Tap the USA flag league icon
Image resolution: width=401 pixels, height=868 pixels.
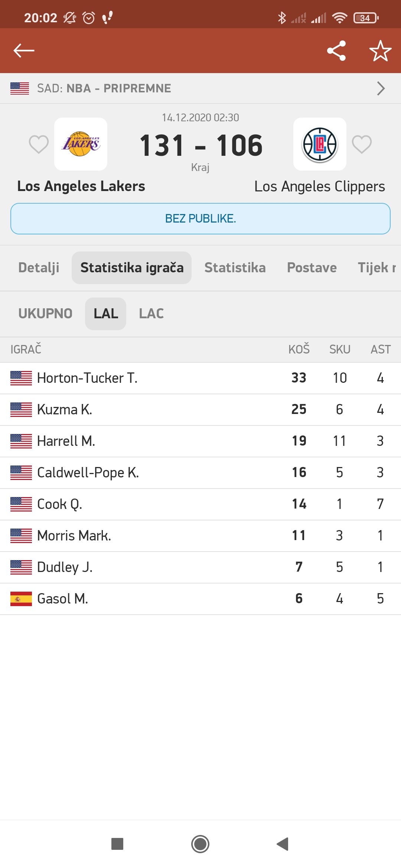(x=20, y=88)
